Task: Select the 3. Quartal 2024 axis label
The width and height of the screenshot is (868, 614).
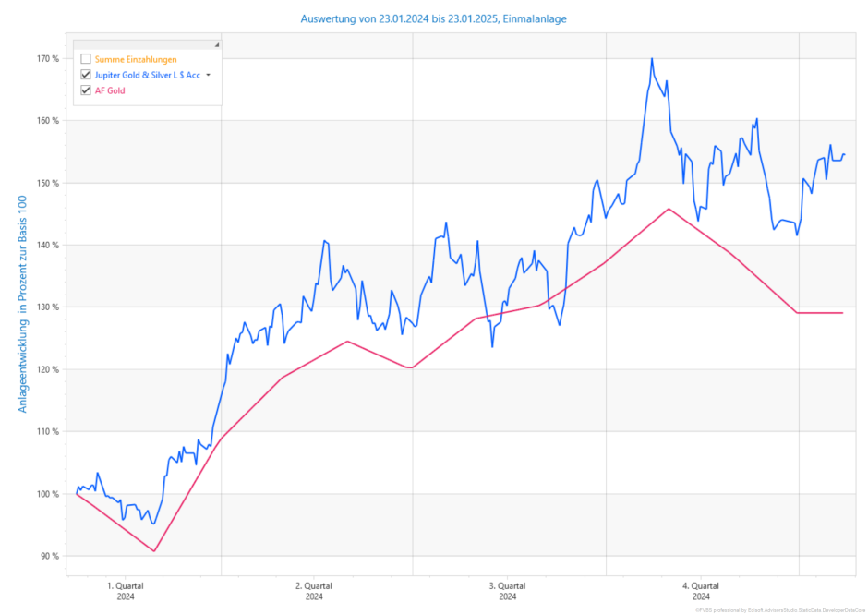Action: coord(507,591)
